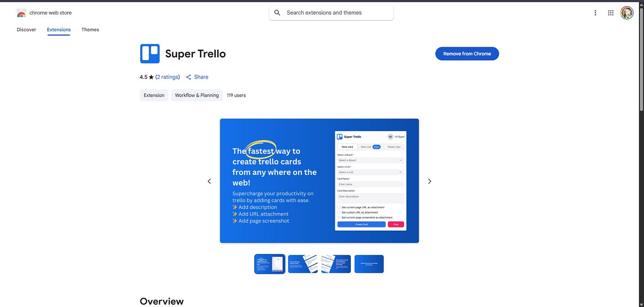Open the 2 ratings link

click(x=168, y=77)
